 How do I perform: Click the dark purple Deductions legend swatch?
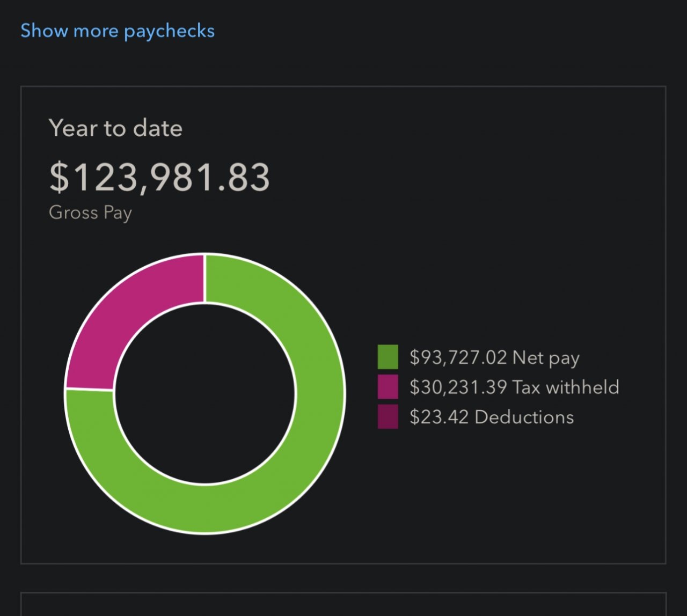tap(388, 417)
